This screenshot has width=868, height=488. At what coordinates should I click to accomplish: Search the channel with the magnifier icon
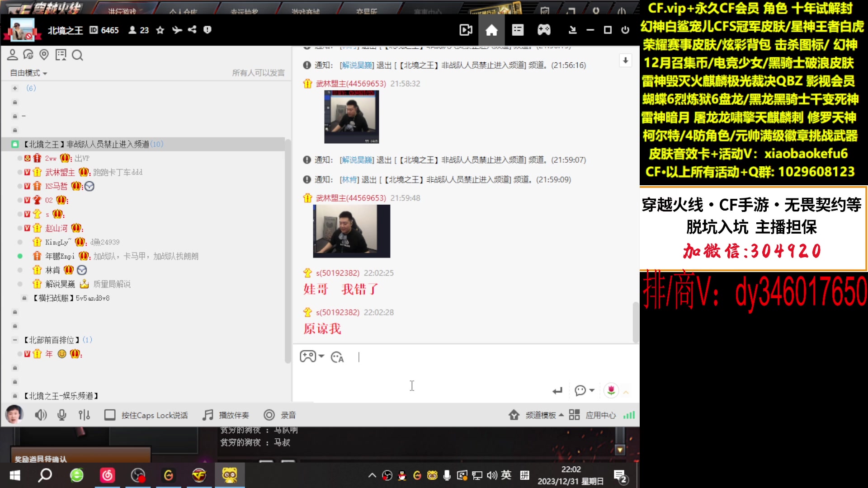(x=77, y=55)
